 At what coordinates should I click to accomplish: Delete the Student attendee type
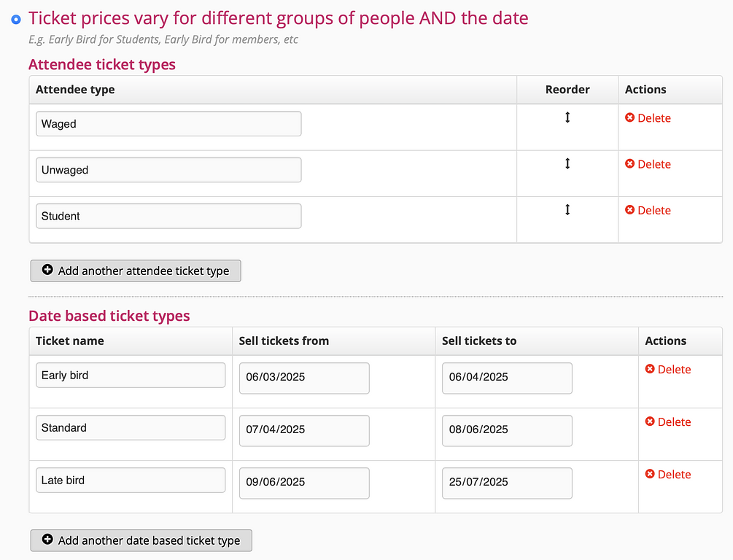648,210
